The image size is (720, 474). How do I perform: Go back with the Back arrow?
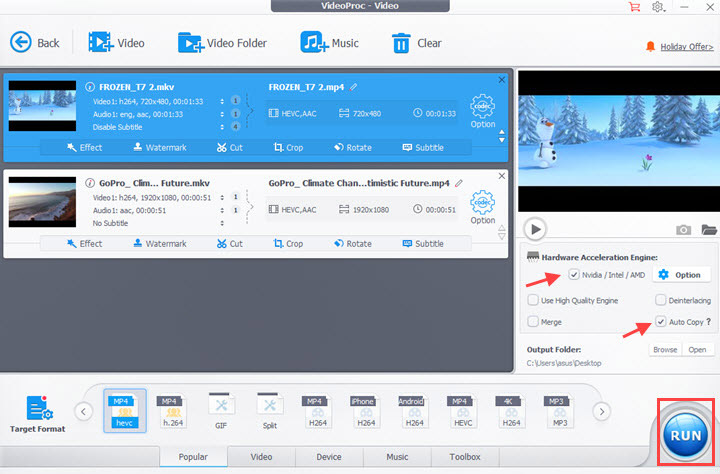click(34, 43)
